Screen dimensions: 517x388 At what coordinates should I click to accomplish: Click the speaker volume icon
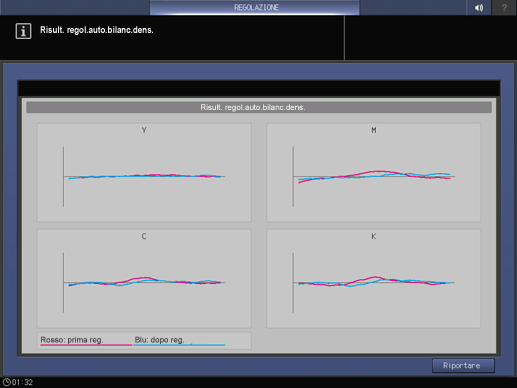point(479,7)
